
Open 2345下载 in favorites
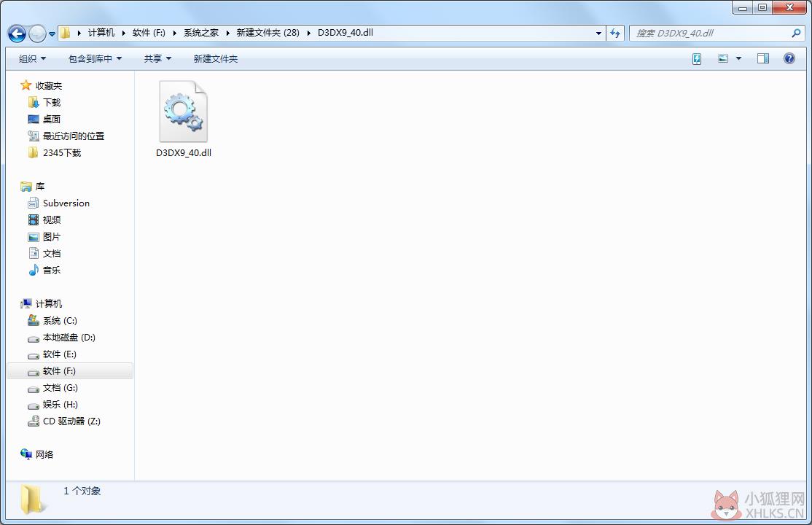pyautogui.click(x=62, y=153)
